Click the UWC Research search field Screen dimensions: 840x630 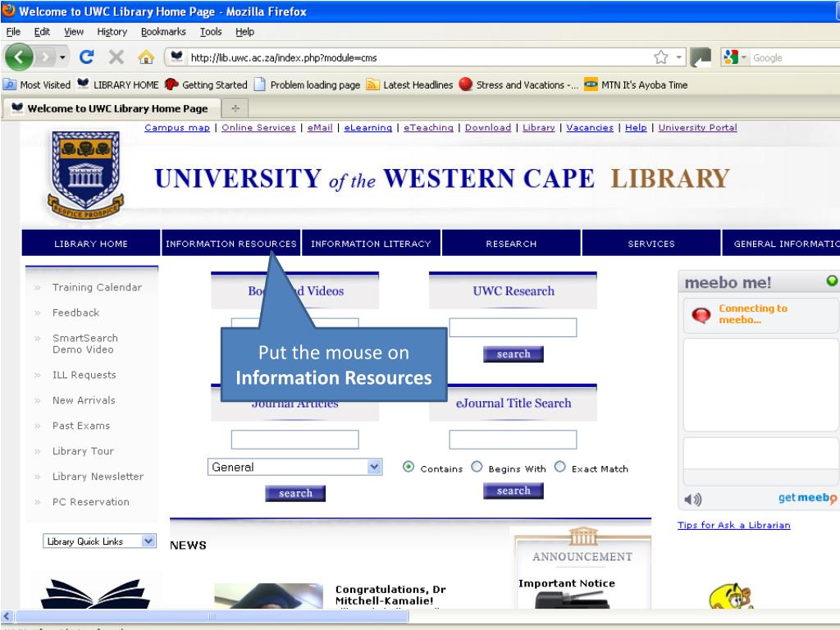(x=513, y=327)
